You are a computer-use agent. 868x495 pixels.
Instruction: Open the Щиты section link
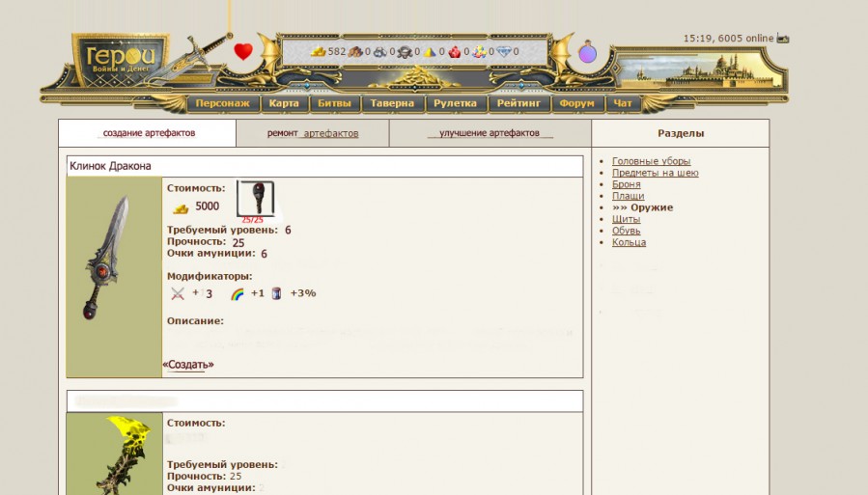click(x=626, y=219)
